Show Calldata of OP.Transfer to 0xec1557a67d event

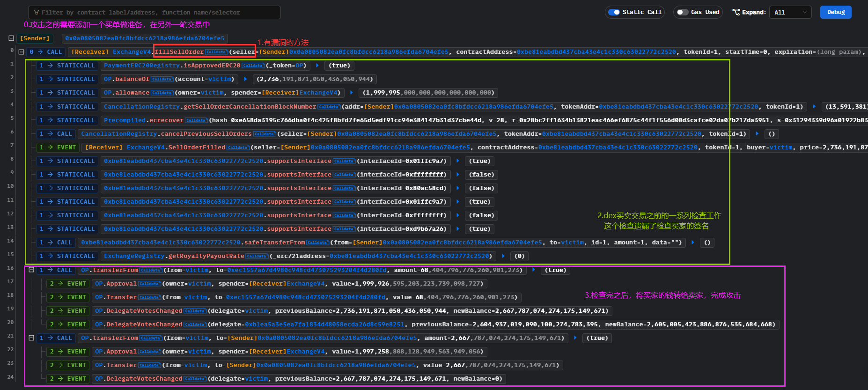tap(149, 297)
